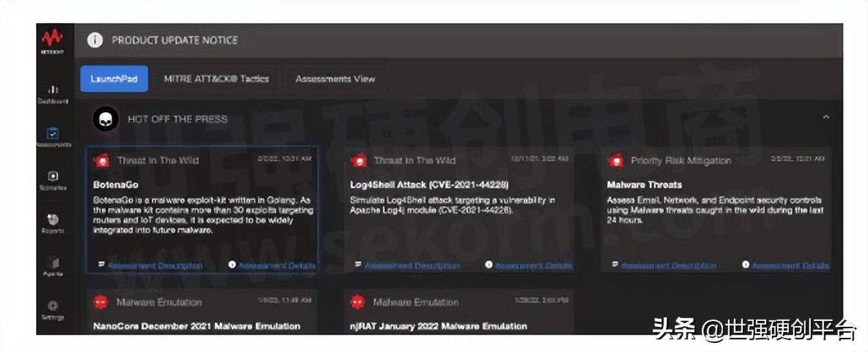Click the Malware Threats card title
Viewport: 868px width, 352px height.
(x=644, y=184)
